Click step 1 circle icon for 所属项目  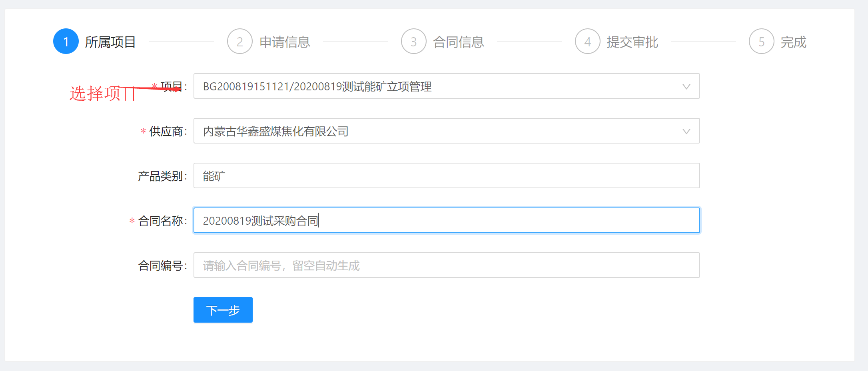[x=66, y=41]
